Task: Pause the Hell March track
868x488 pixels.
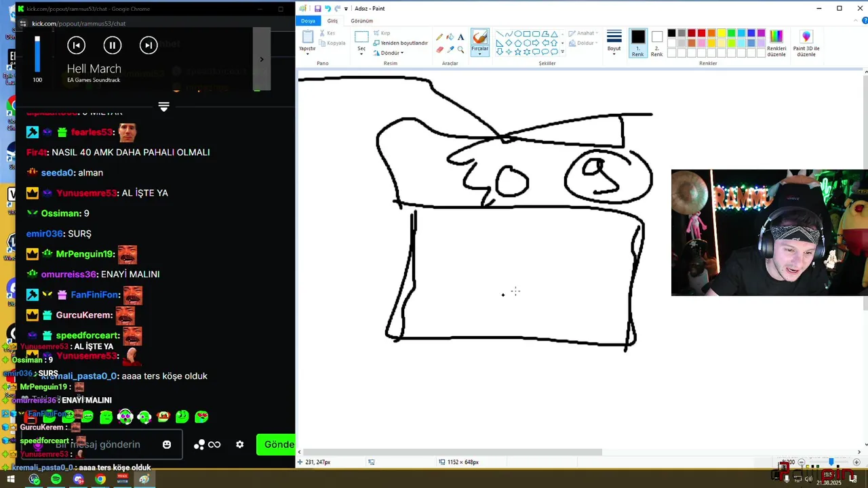Action: click(x=112, y=45)
